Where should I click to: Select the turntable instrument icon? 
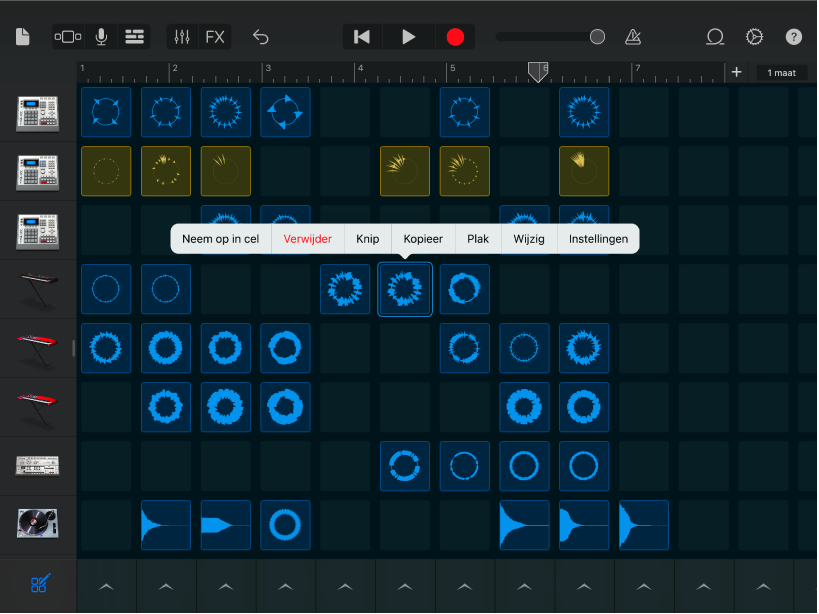point(38,525)
